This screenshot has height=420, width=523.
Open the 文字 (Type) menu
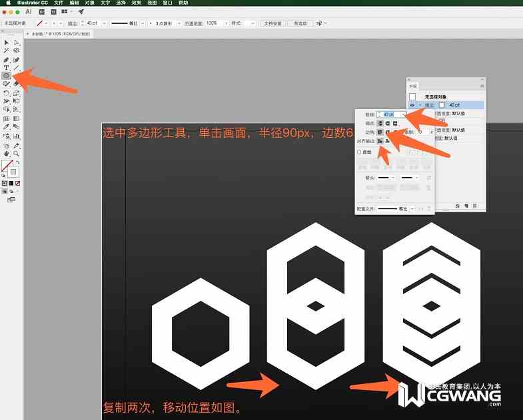[105, 3]
